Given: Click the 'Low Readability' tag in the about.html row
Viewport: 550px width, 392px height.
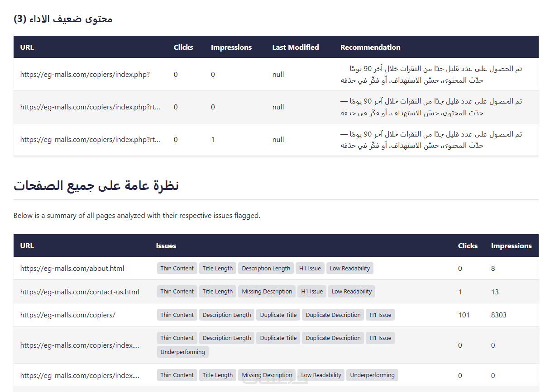Looking at the screenshot, I should tap(350, 269).
